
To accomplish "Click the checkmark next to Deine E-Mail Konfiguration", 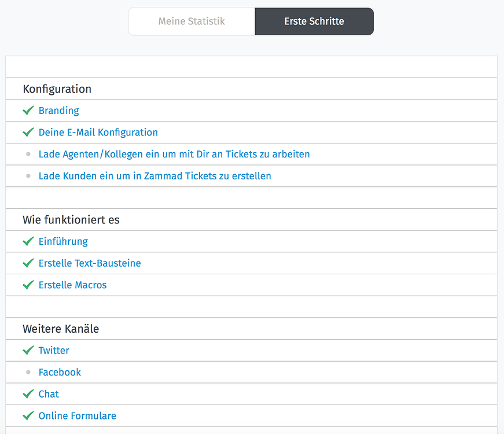I will point(28,132).
